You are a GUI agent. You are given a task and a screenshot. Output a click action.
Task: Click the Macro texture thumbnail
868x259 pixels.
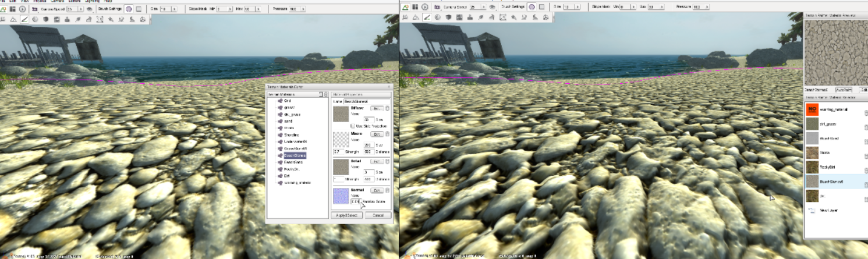[340, 140]
